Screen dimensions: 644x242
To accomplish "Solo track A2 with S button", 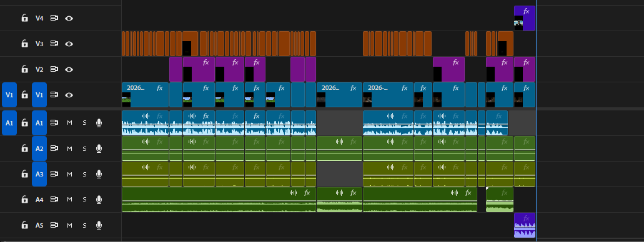I will click(84, 148).
